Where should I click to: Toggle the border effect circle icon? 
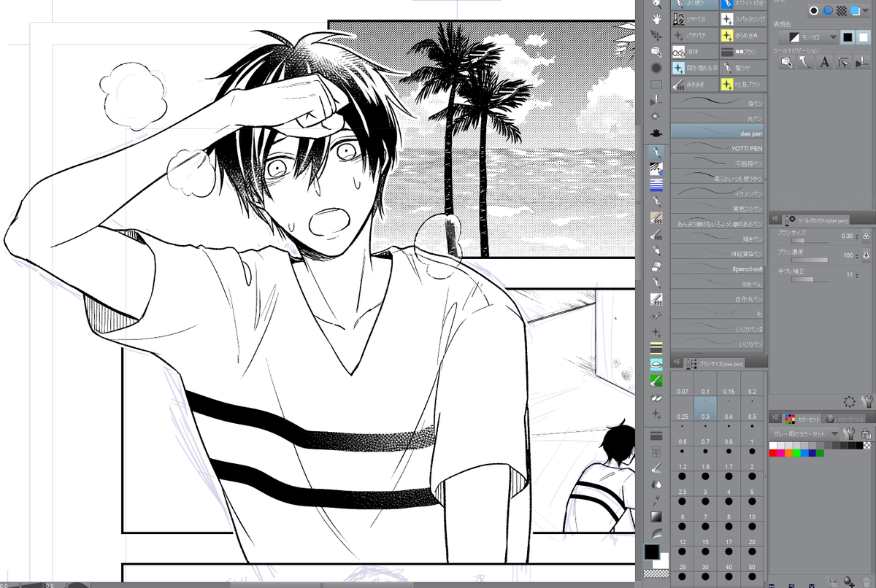coord(814,11)
